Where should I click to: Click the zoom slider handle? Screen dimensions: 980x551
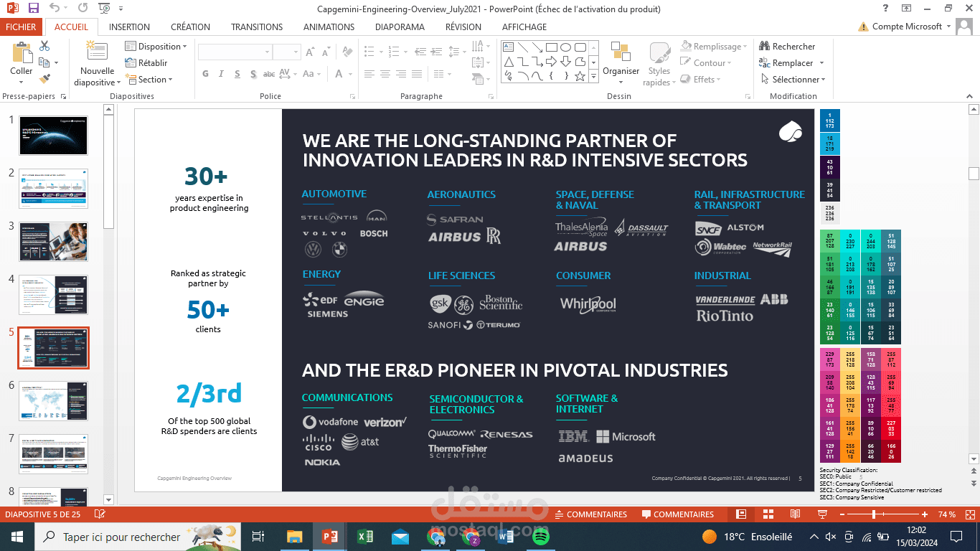pyautogui.click(x=874, y=514)
